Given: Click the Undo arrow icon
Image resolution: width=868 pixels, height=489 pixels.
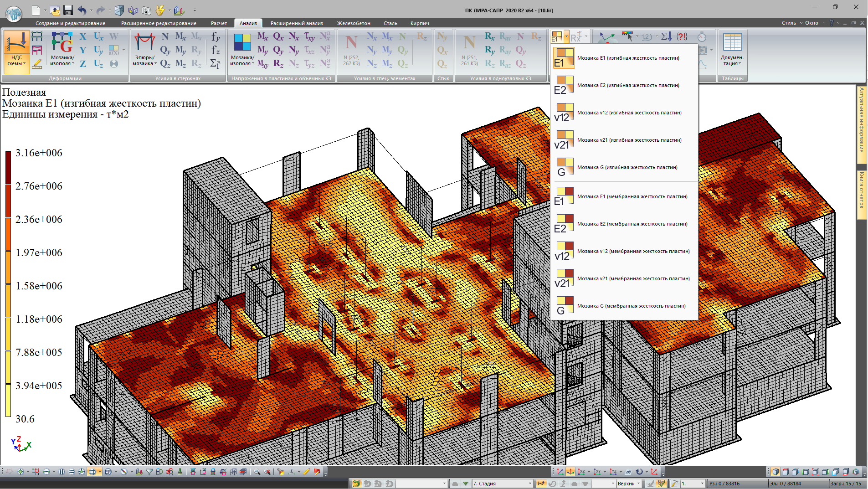Looking at the screenshot, I should 82,10.
